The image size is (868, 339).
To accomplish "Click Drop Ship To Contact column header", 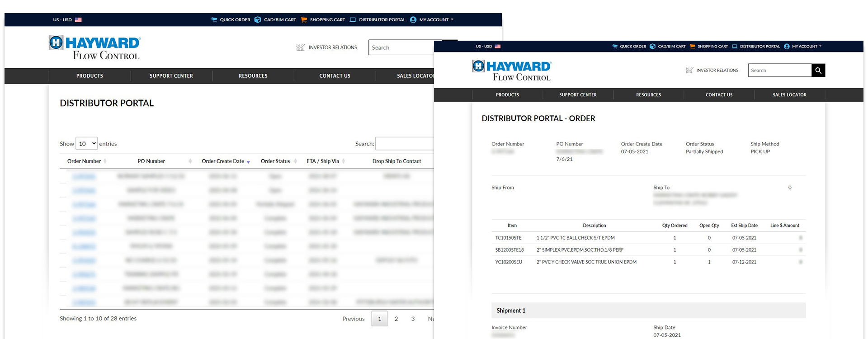I will tap(396, 161).
